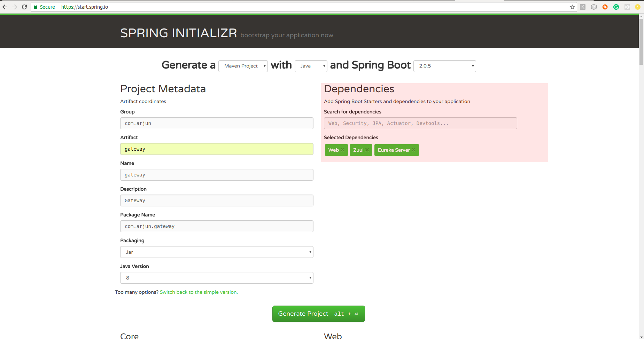The height and width of the screenshot is (339, 644).
Task: Open the orange circular extension icon
Action: point(605,7)
